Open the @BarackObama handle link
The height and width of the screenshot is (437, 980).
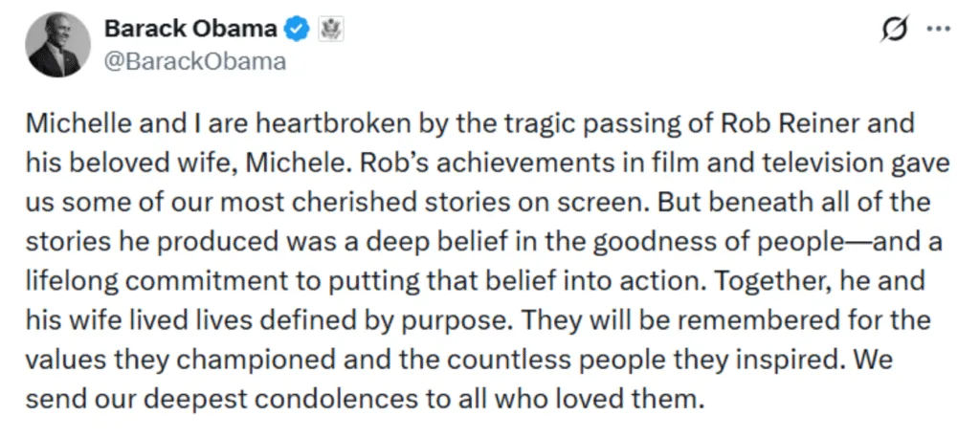(x=195, y=61)
